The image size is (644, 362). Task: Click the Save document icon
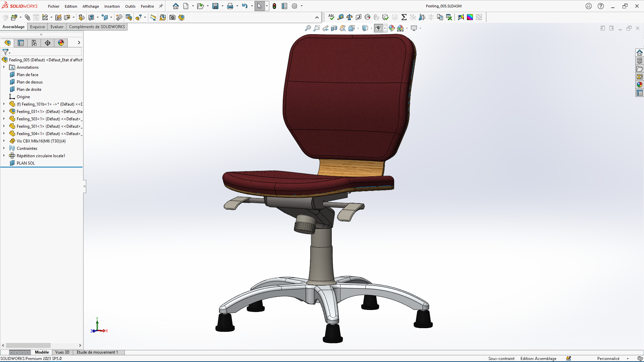click(215, 6)
